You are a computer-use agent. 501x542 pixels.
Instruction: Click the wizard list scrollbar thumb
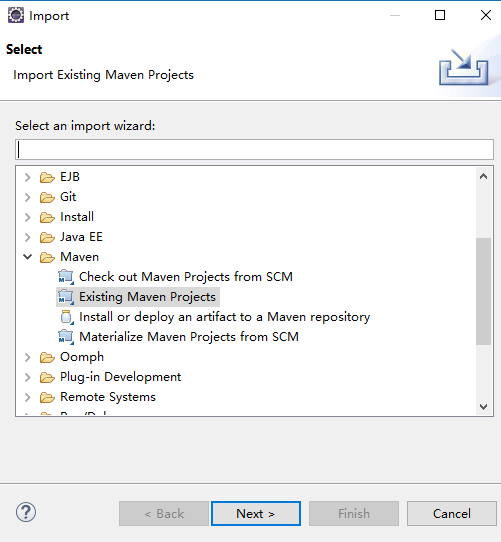coord(483,291)
